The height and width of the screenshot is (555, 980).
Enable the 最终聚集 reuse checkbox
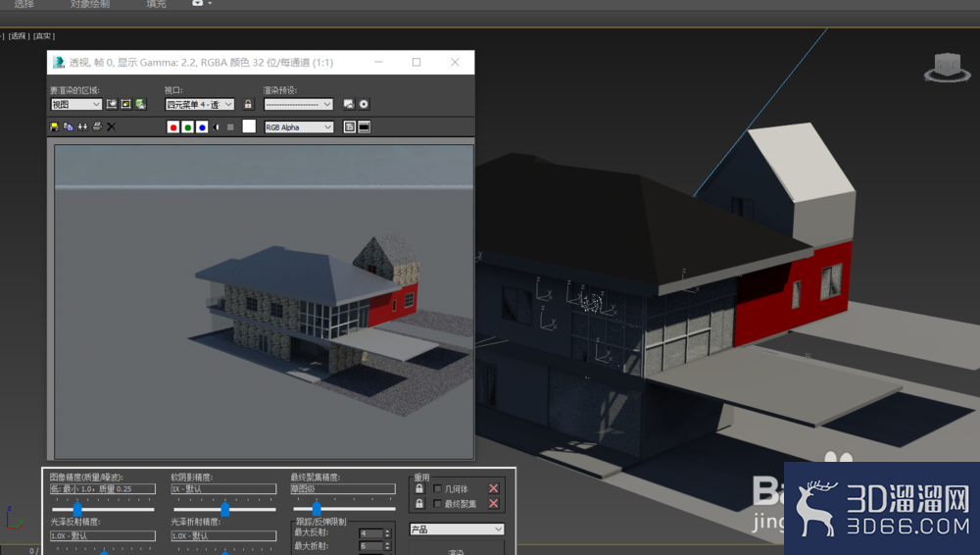[x=437, y=504]
